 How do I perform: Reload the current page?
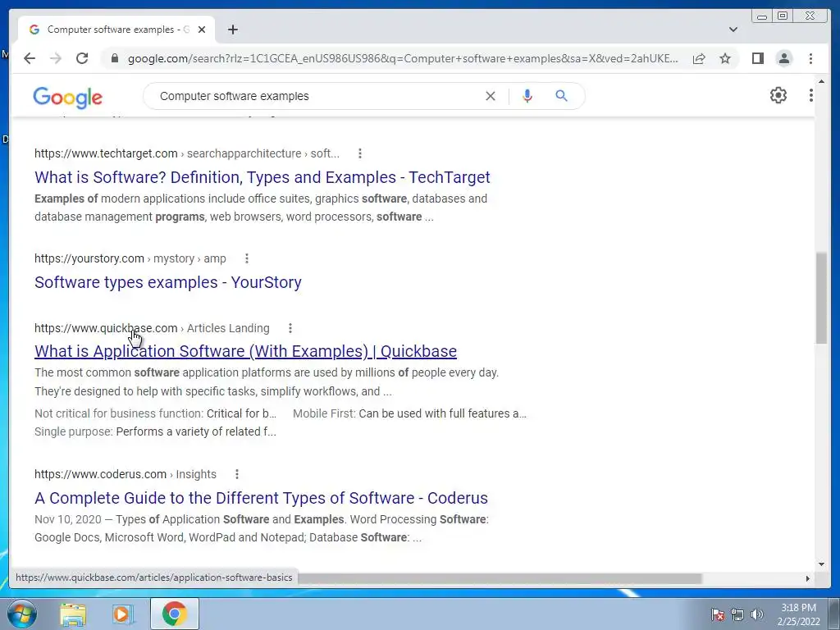(x=82, y=58)
